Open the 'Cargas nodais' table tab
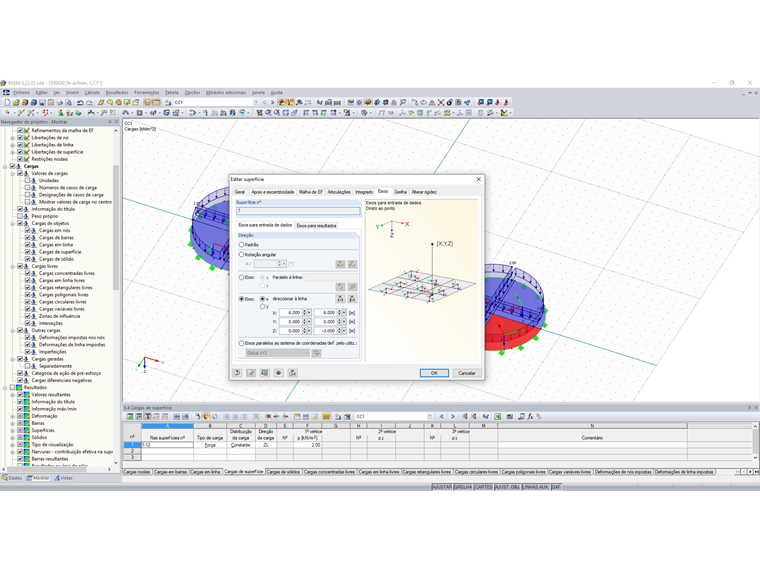 point(137,472)
